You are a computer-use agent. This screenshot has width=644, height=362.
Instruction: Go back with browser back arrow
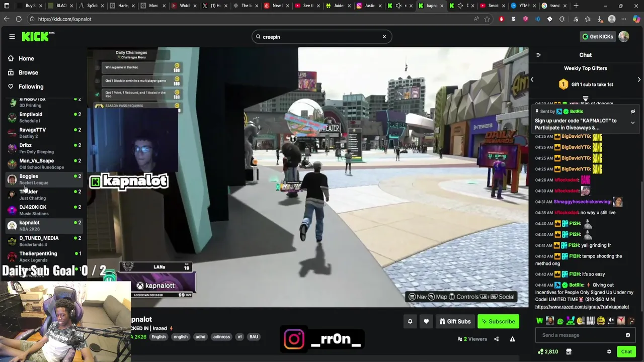[7, 19]
